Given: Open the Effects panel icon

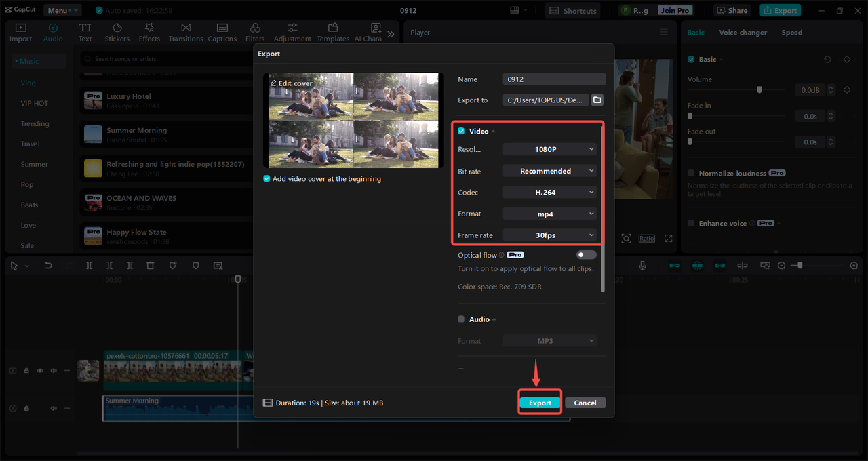Looking at the screenshot, I should coord(149,28).
